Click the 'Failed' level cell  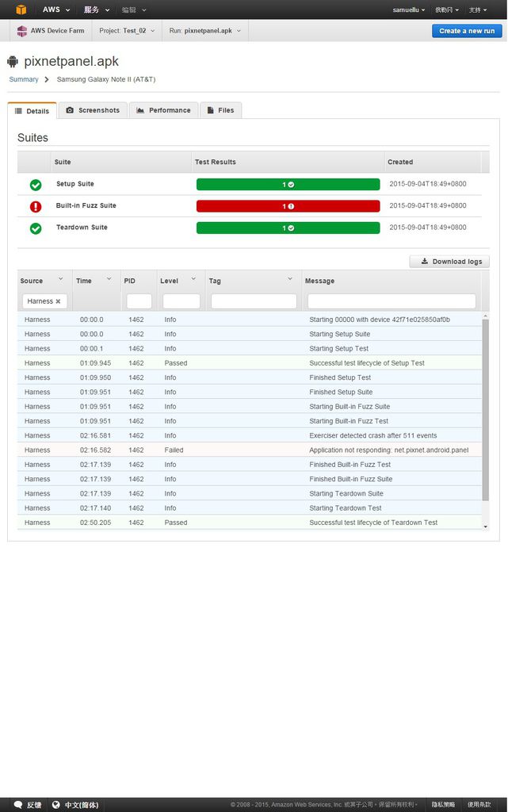click(x=174, y=450)
